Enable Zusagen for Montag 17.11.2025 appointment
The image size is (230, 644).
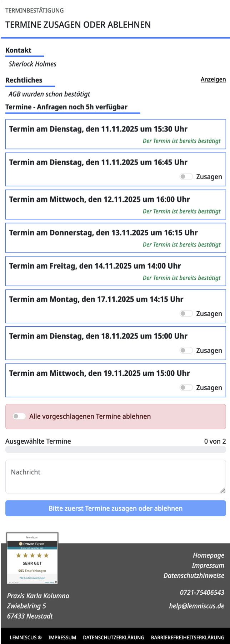(x=186, y=313)
